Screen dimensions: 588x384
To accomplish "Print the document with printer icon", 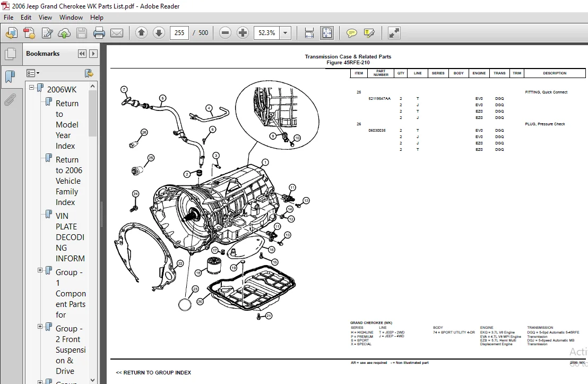I will click(99, 33).
